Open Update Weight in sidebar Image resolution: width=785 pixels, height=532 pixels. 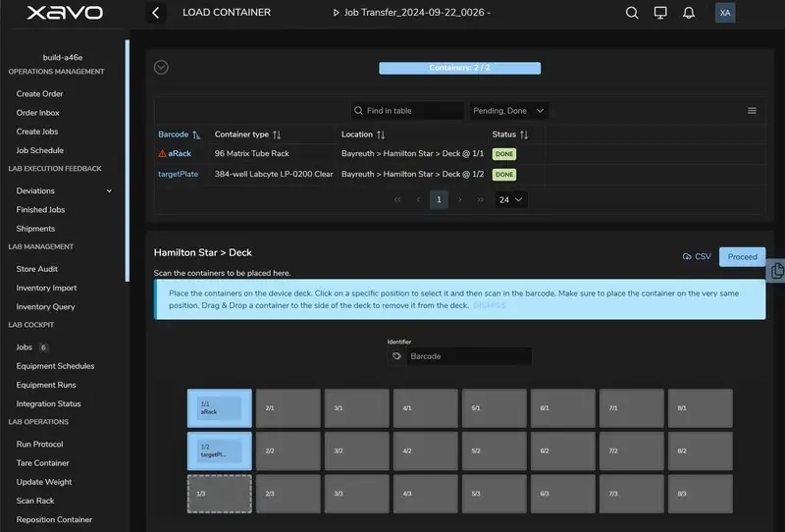(44, 482)
